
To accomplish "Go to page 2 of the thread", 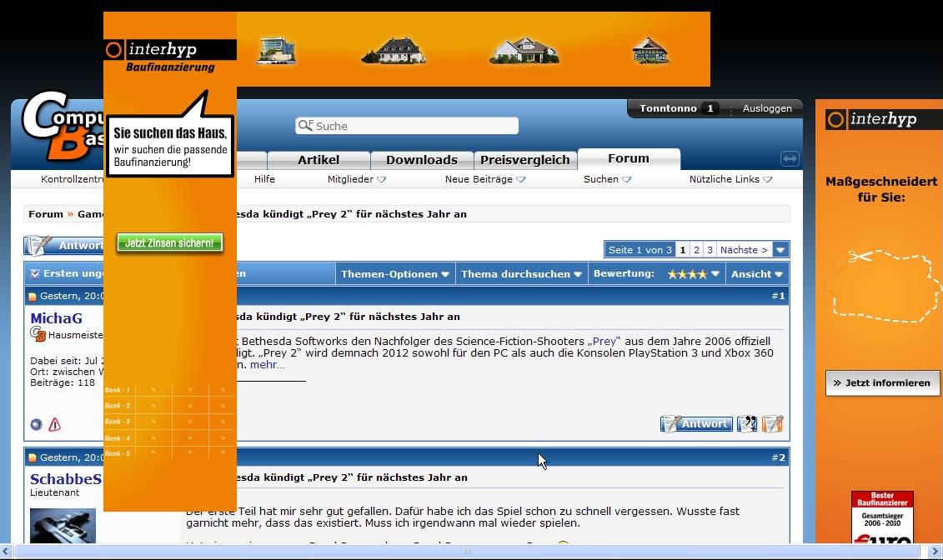I will pyautogui.click(x=696, y=250).
